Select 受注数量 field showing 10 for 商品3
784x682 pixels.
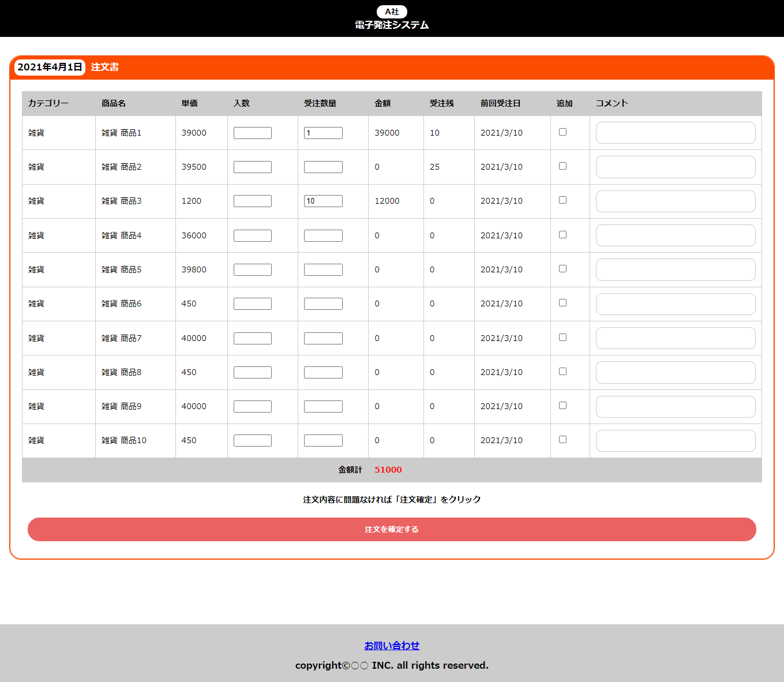click(323, 201)
